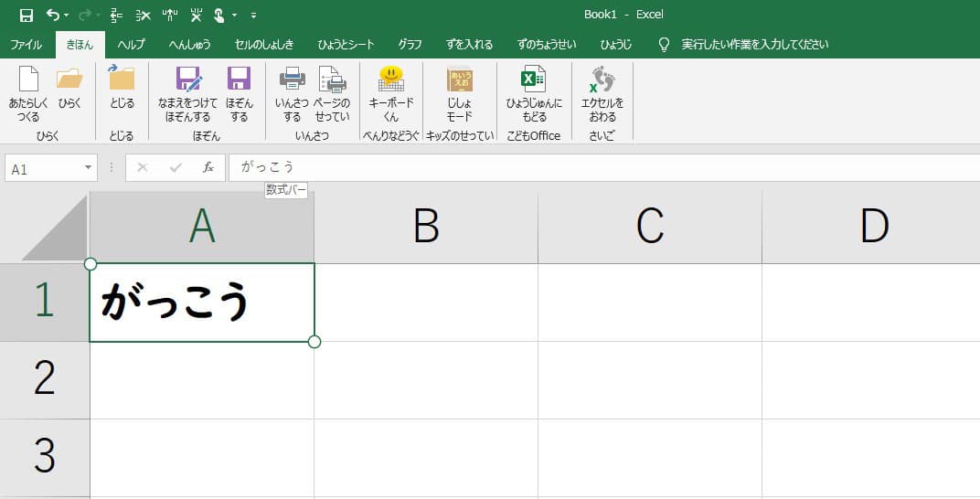Switch to the グラフ tab
Viewport: 980px width, 499px height.
[410, 45]
